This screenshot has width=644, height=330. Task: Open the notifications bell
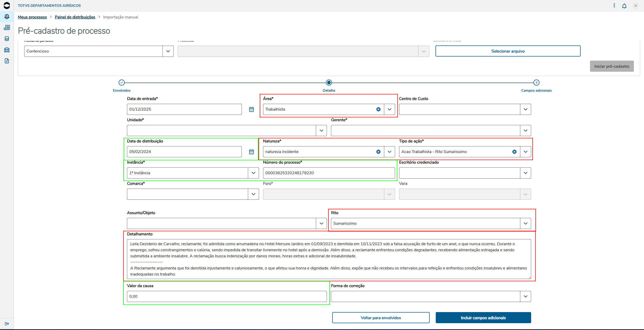pyautogui.click(x=624, y=6)
